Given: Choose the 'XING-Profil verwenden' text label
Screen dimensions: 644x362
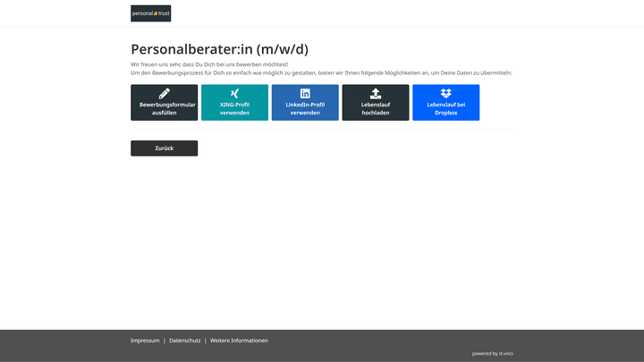Looking at the screenshot, I should [x=234, y=109].
